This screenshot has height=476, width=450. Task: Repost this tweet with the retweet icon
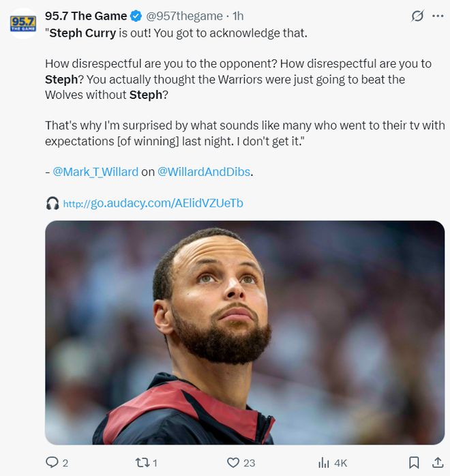point(141,462)
